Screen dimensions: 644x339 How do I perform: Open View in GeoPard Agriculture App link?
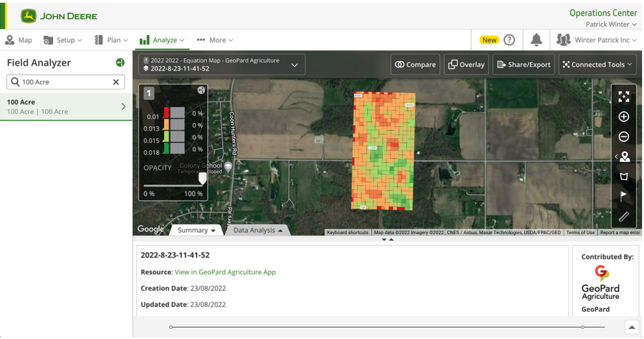pyautogui.click(x=225, y=272)
